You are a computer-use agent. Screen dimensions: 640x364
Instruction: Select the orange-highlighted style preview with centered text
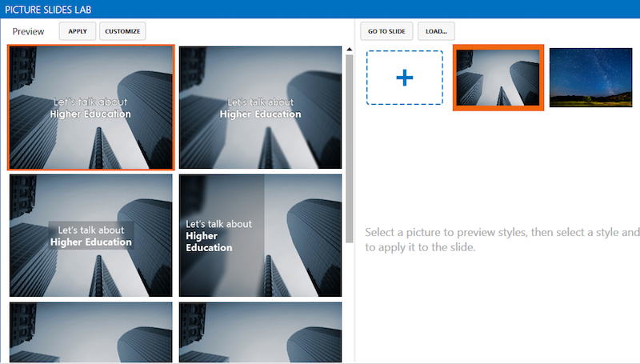pyautogui.click(x=90, y=107)
